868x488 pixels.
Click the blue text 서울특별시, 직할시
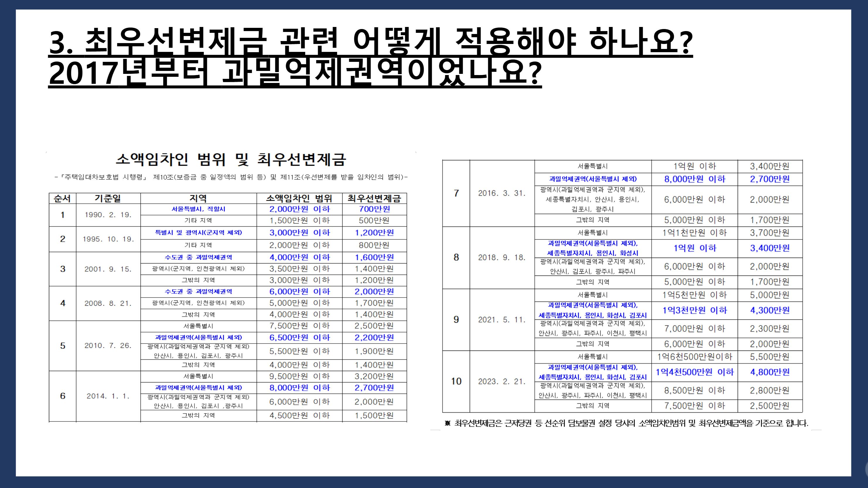(x=198, y=209)
